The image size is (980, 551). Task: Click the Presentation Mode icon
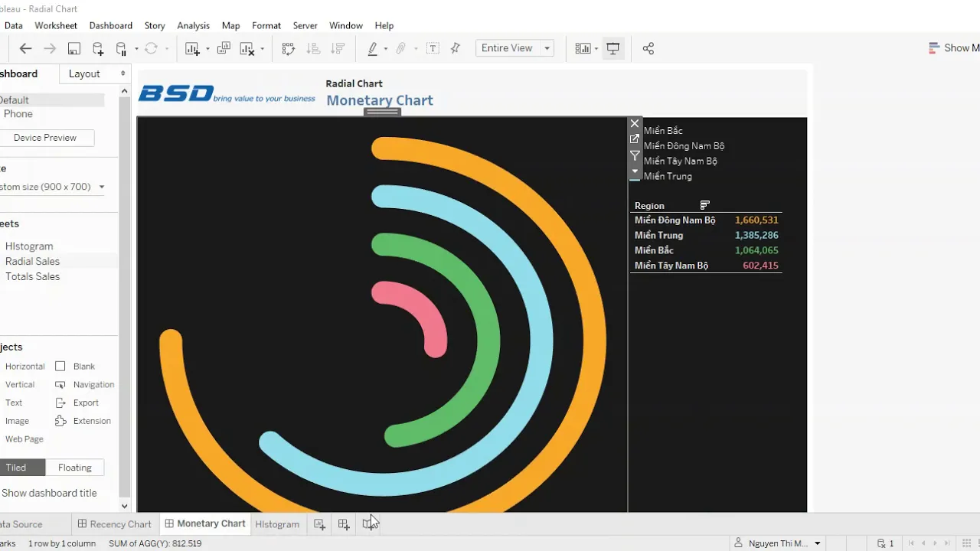point(613,48)
